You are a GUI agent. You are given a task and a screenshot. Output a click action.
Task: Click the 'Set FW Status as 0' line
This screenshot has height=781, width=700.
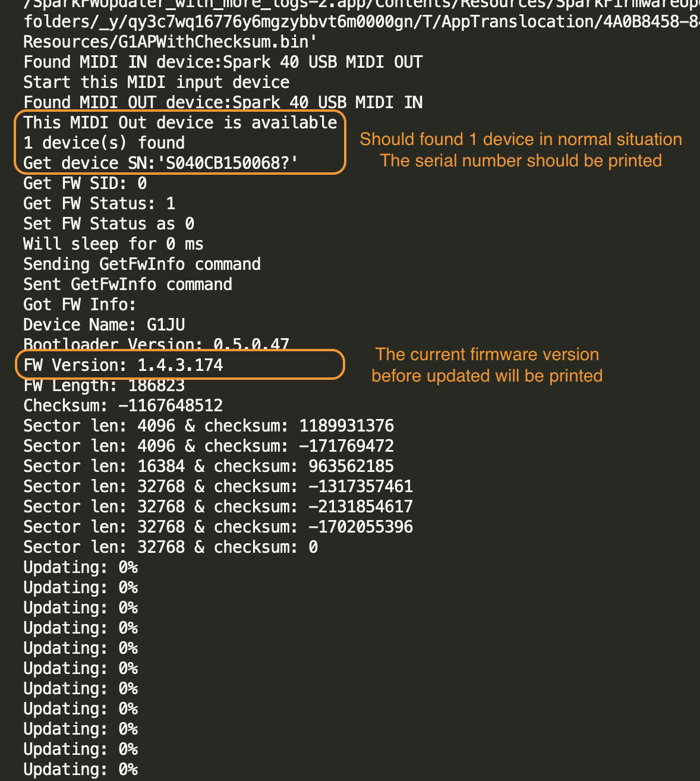coord(109,223)
